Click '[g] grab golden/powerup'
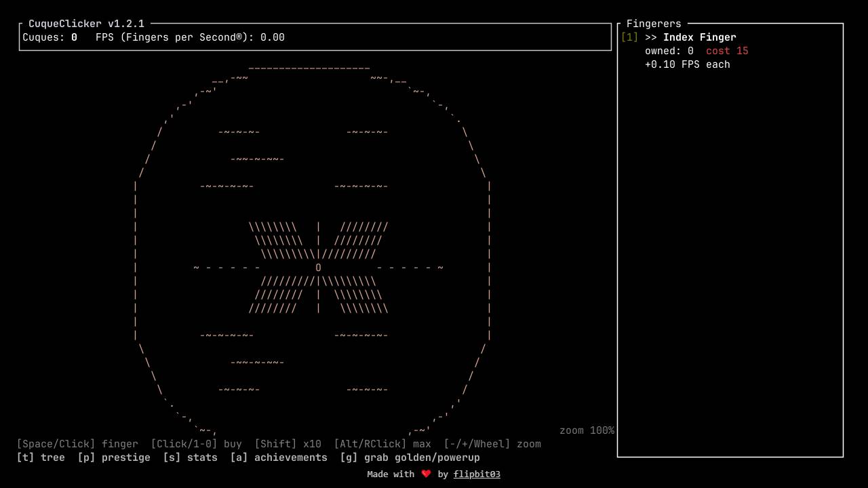Screen dimensions: 868x488 click(x=410, y=457)
